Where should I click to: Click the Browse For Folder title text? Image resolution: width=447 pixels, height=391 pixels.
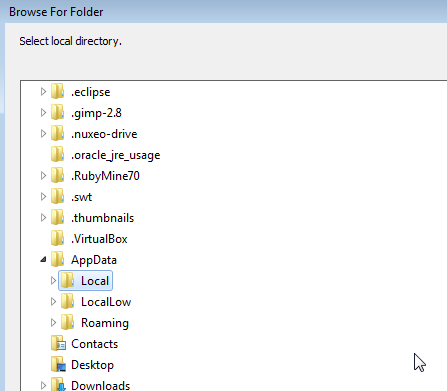(x=56, y=12)
